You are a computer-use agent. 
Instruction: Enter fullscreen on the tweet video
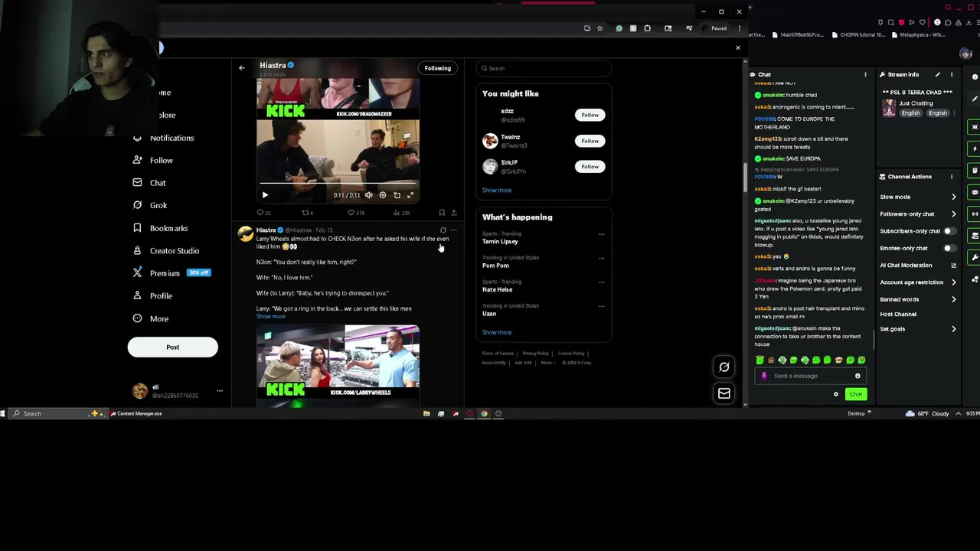pos(410,195)
